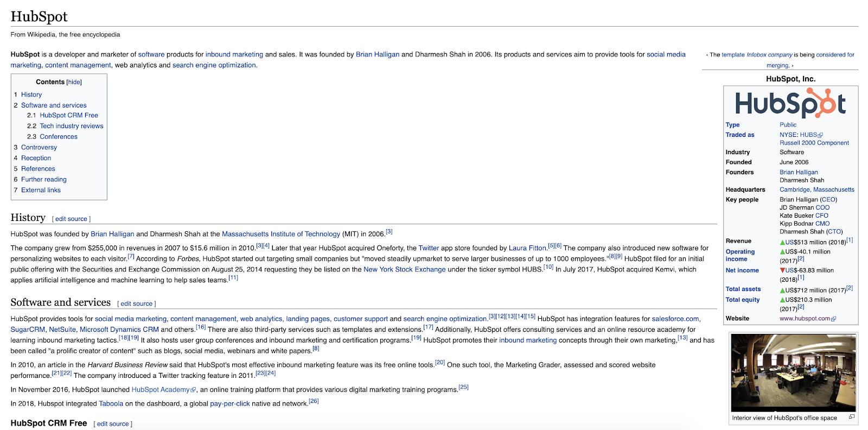Open the Russell 2000 Component link

(814, 143)
